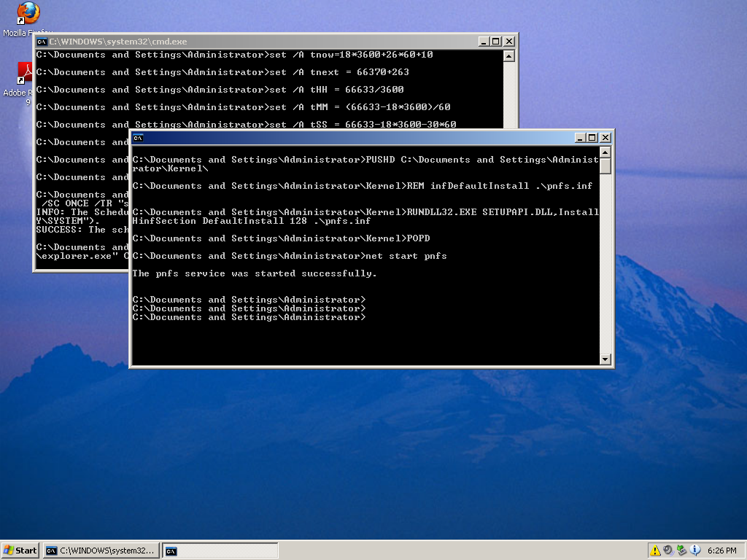This screenshot has width=747, height=560.
Task: Click scroll-up arrow of background cmd.exe window
Action: tap(508, 56)
